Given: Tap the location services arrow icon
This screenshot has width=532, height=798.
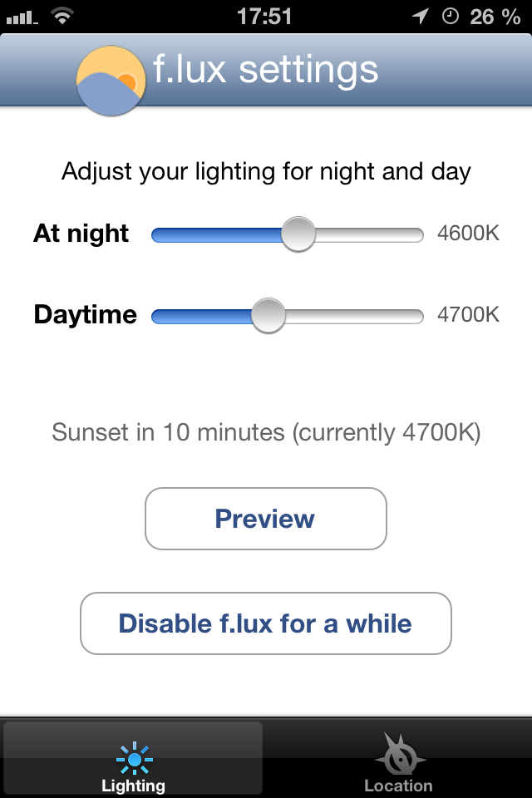Looking at the screenshot, I should 421,17.
